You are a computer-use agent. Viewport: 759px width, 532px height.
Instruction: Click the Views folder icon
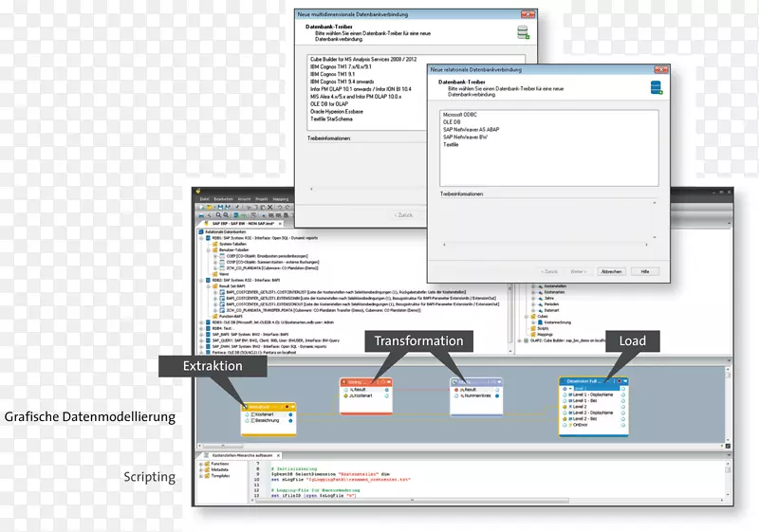coord(215,274)
